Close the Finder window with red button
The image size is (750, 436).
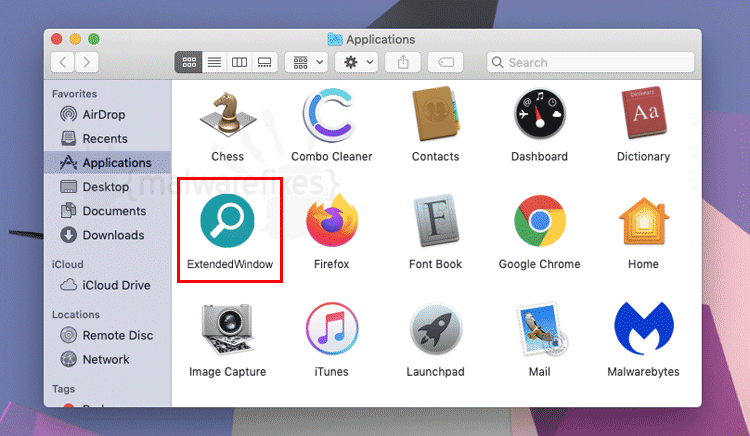click(x=57, y=39)
